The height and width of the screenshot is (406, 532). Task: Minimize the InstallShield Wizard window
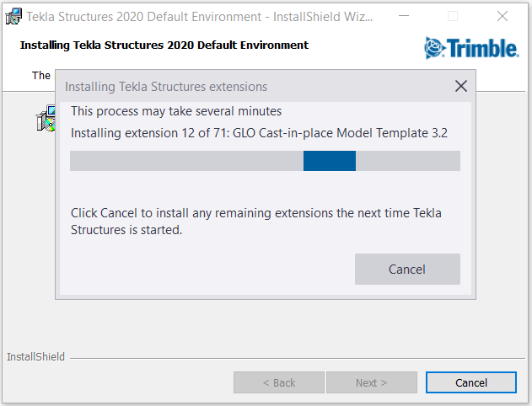(x=403, y=16)
